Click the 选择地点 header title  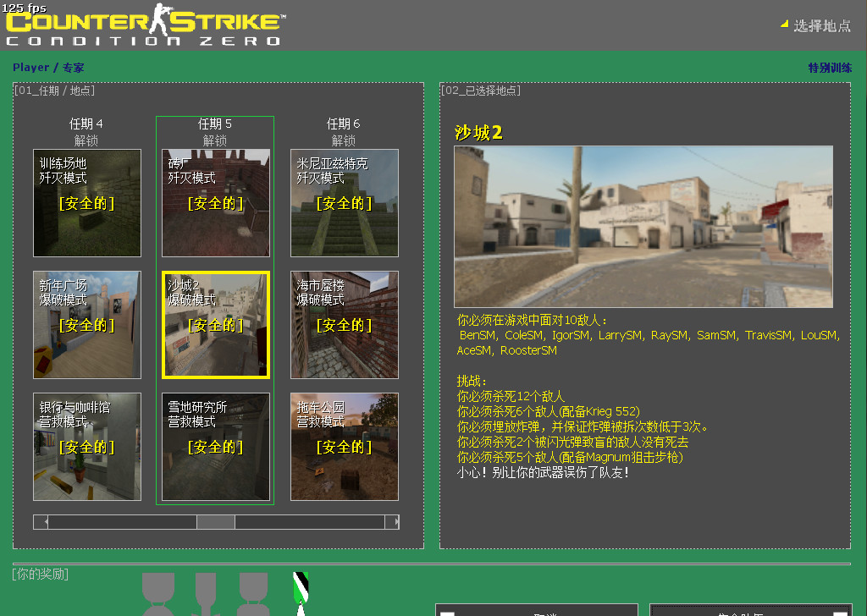point(821,26)
